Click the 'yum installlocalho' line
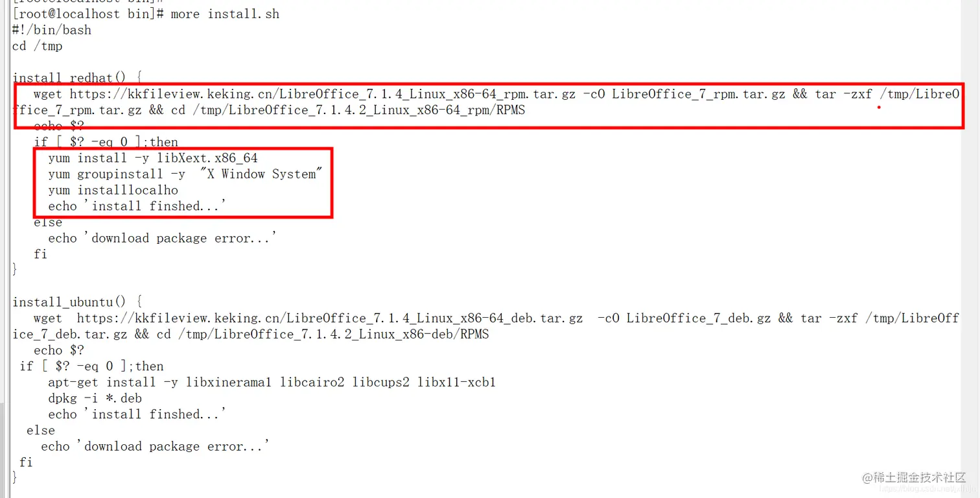 tap(113, 190)
